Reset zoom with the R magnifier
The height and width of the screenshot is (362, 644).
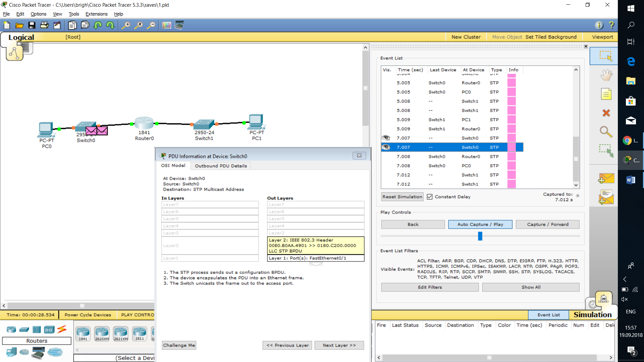click(138, 25)
